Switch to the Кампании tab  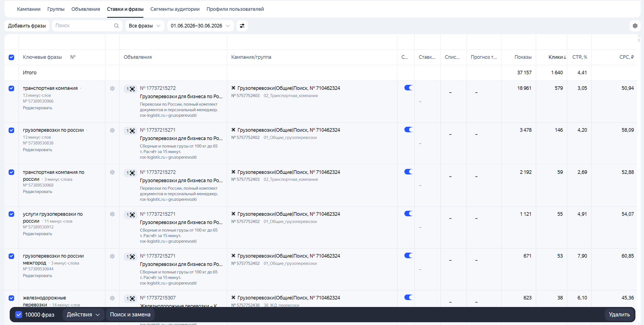click(29, 9)
